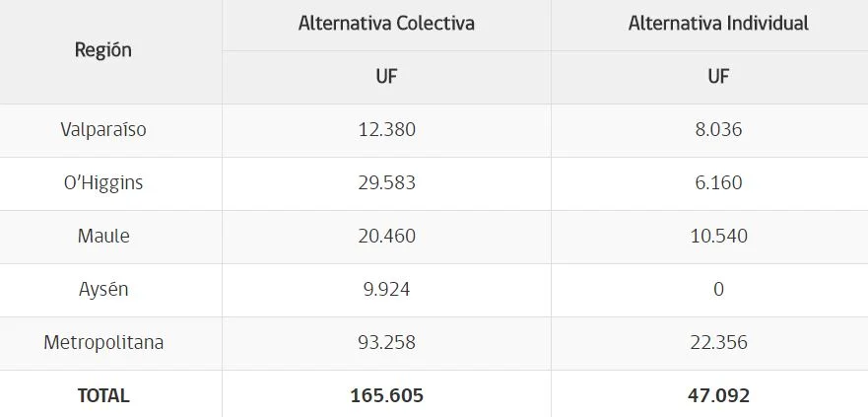
Task: Select the 8.036 individual value
Action: coord(718,129)
